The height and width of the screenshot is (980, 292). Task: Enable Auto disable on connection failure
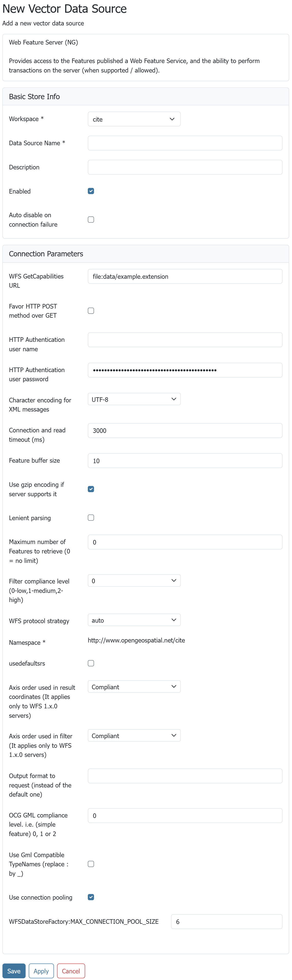(91, 220)
